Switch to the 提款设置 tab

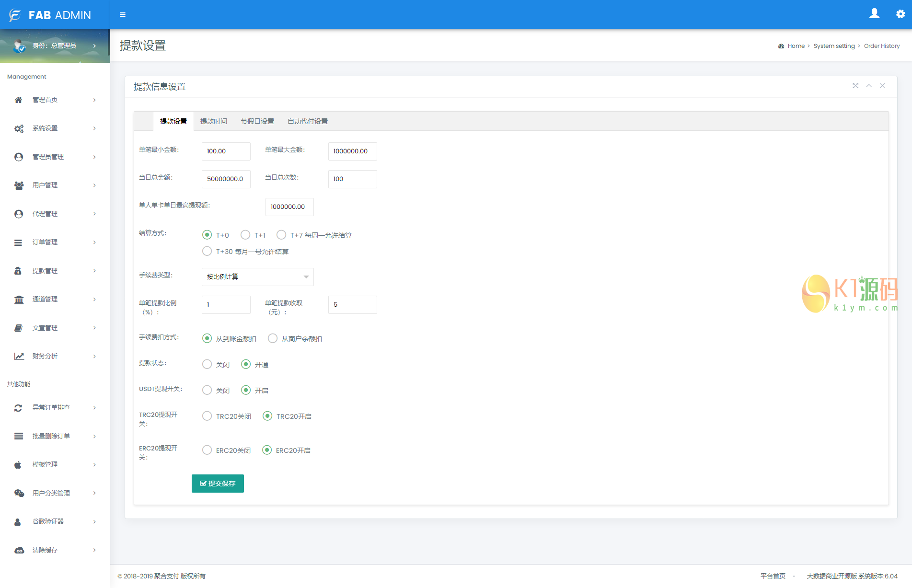(x=173, y=121)
